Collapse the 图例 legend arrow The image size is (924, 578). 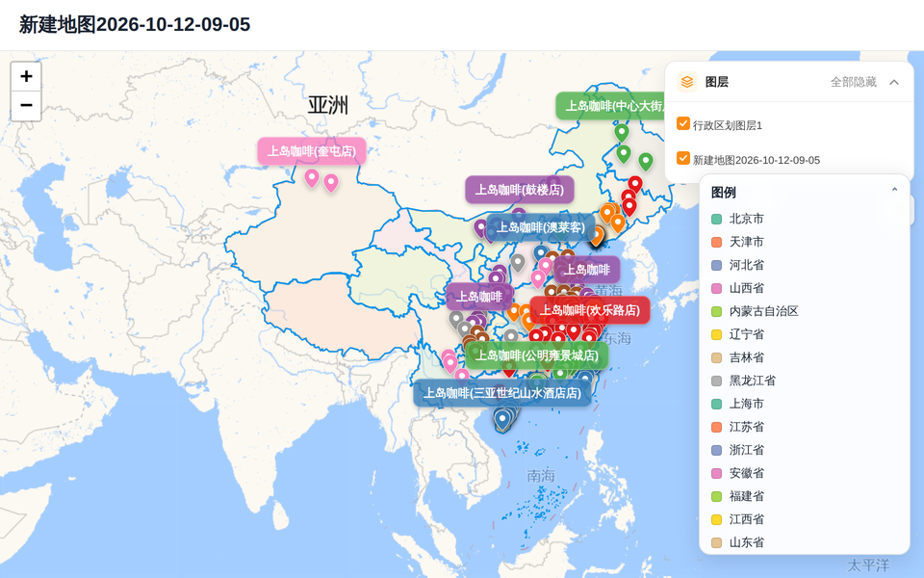pos(894,190)
